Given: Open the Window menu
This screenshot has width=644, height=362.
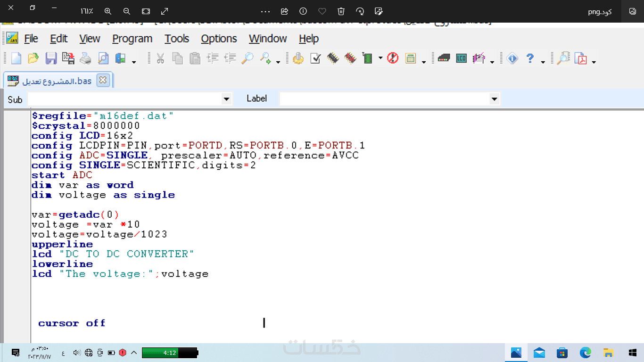Looking at the screenshot, I should 268,39.
